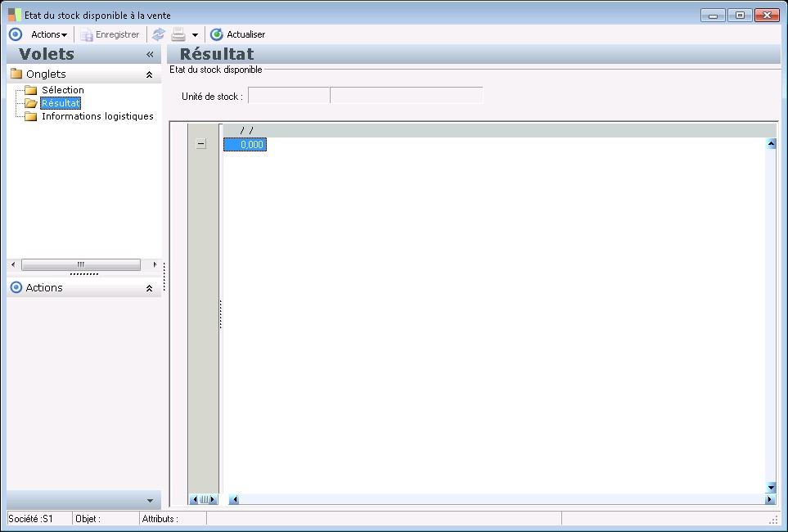Click the Société :S1 status bar entry

point(40,518)
